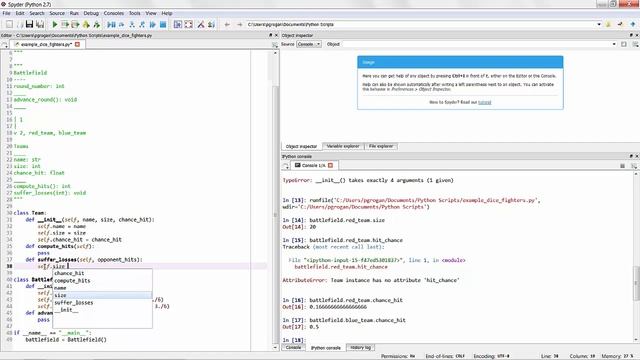Click IPython console vertical scrollbar
The width and height of the screenshot is (640, 360).
pos(636,283)
